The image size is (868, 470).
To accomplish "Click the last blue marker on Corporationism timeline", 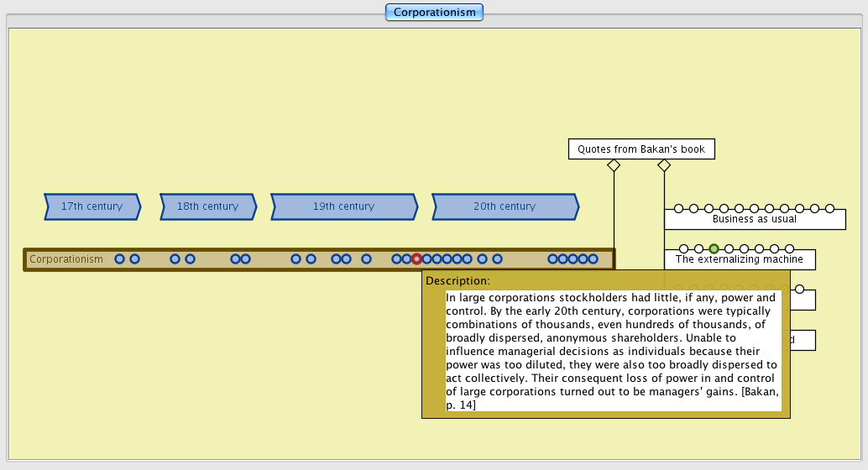I will pos(593,259).
